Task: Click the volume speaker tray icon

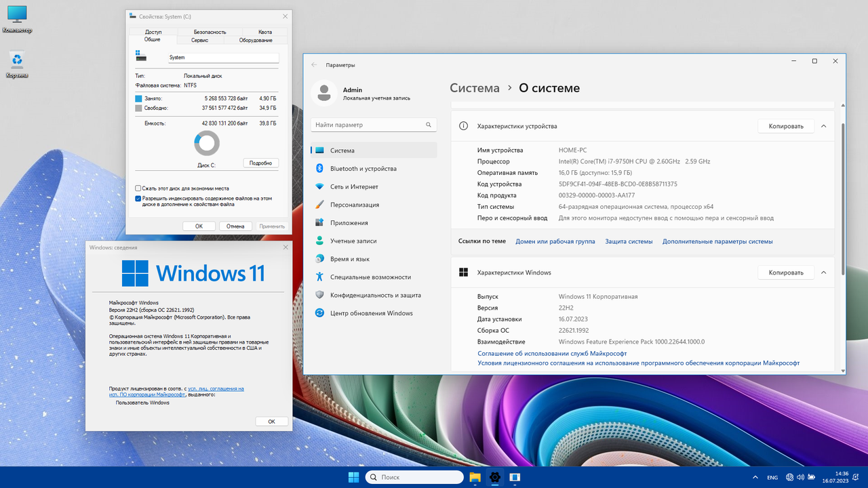Action: coord(802,477)
